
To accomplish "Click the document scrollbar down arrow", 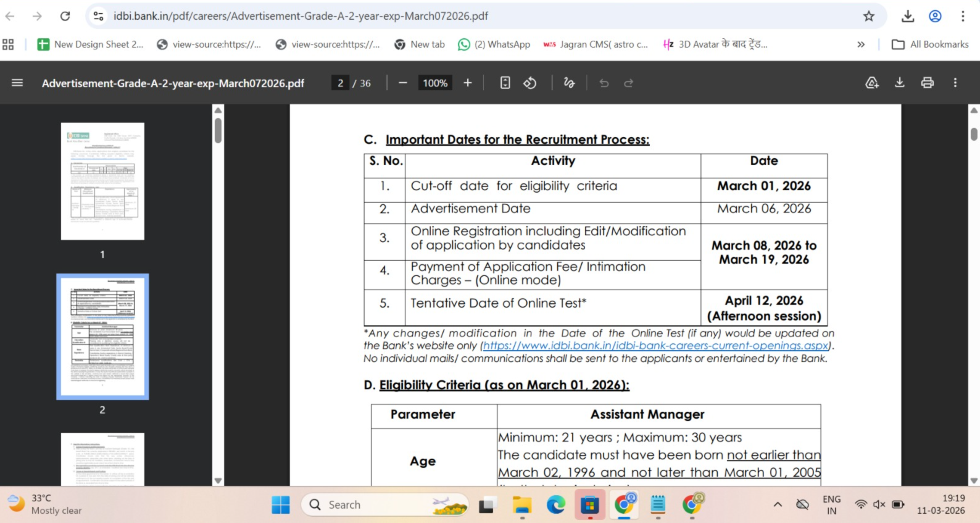I will coord(974,480).
